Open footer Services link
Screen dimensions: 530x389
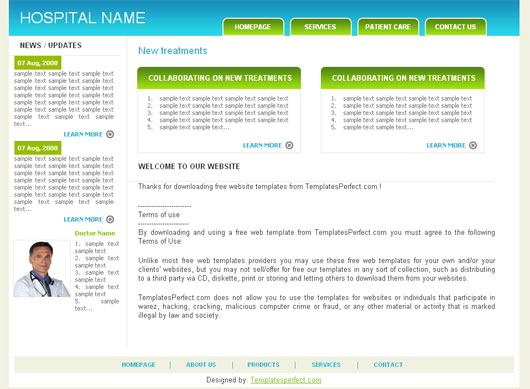tap(326, 365)
